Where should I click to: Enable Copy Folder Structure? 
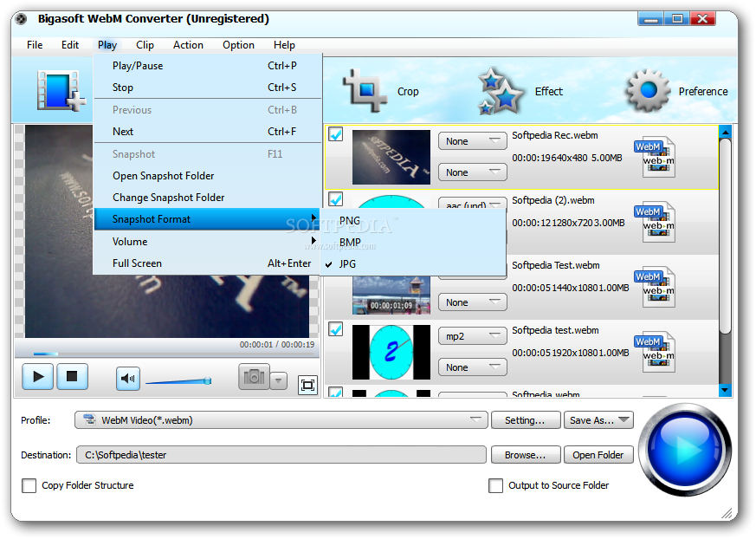tap(29, 485)
